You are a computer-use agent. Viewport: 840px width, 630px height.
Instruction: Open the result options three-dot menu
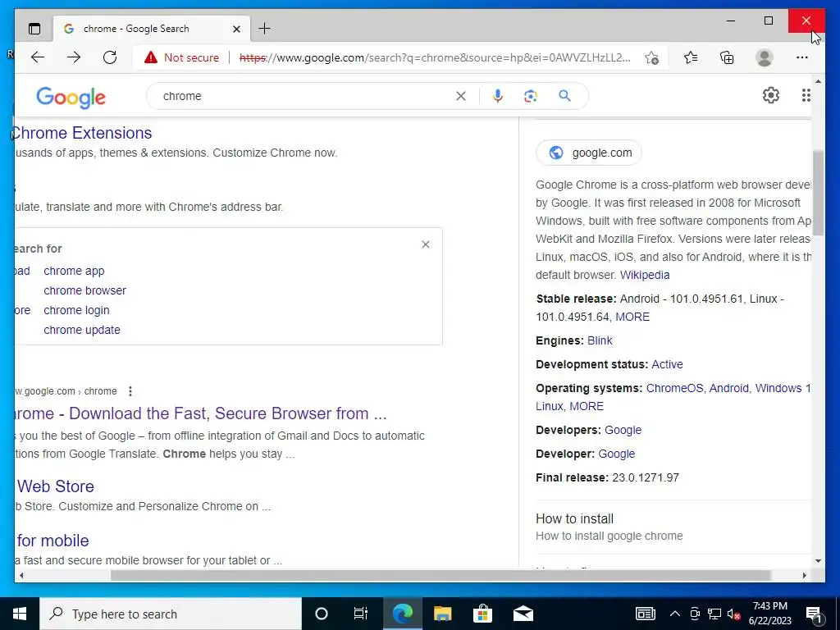130,391
